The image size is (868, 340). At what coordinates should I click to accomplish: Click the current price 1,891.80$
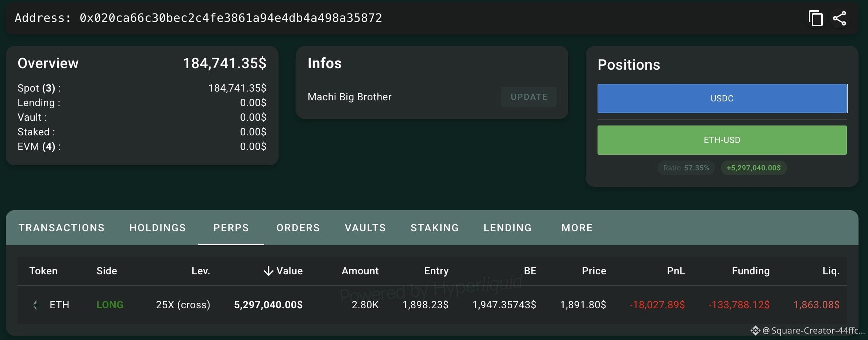coord(583,305)
